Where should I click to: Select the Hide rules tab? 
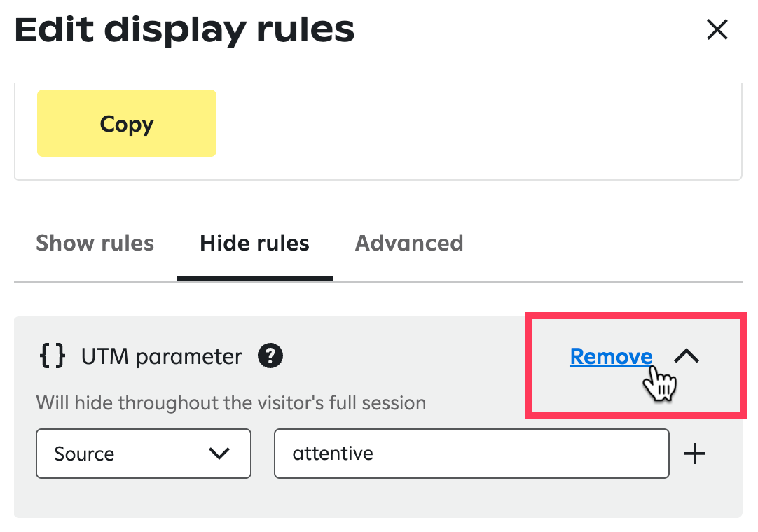[x=254, y=243]
